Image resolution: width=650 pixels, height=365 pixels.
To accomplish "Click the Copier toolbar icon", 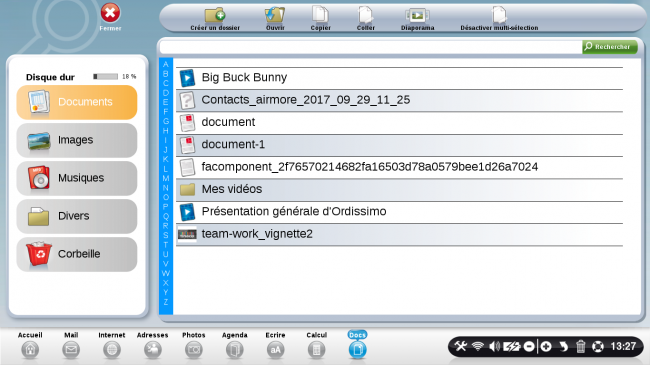I will (x=320, y=15).
